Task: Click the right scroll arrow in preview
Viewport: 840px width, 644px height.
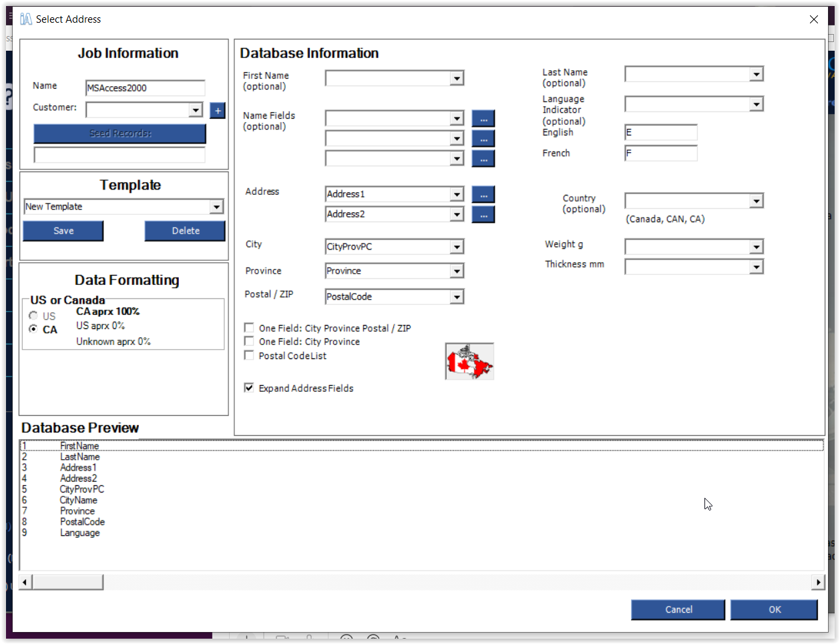Action: (818, 583)
